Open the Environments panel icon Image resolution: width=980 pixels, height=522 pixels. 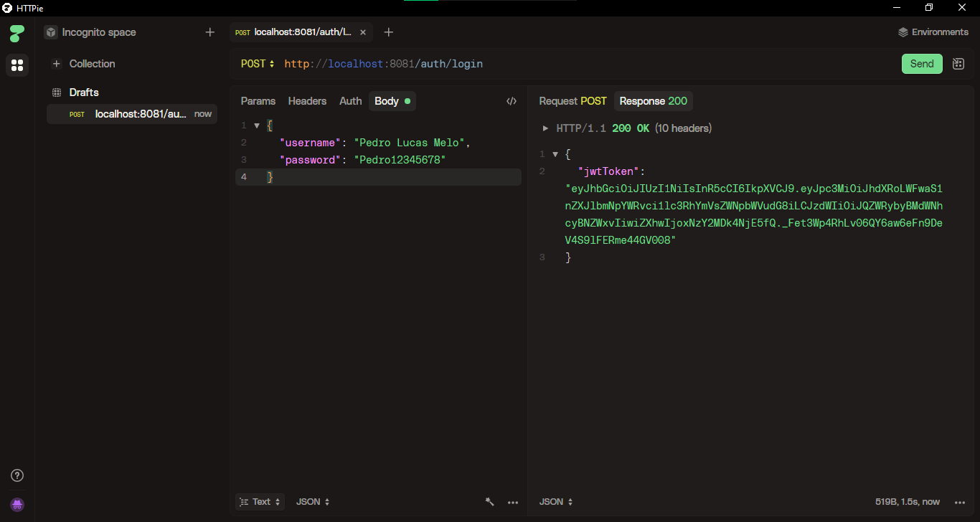[x=903, y=32]
